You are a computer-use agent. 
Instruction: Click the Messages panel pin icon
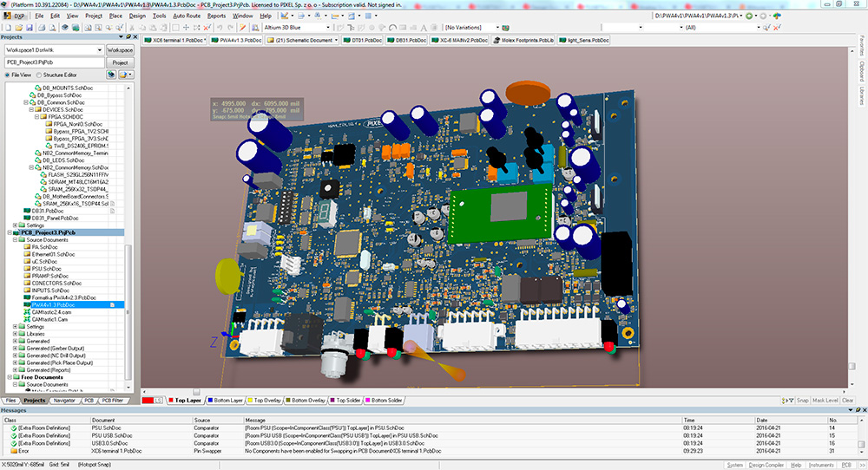[x=858, y=410]
